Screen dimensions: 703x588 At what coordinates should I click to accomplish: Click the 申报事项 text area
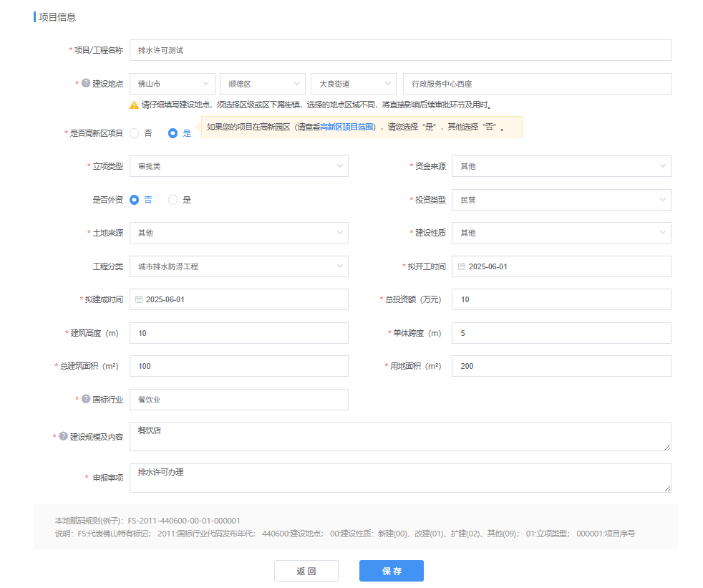(399, 478)
